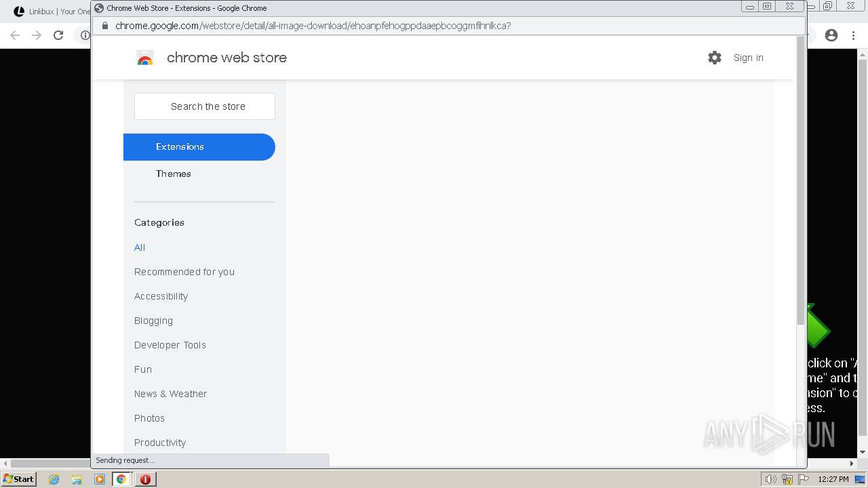868x488 pixels.
Task: Click the address bar URL of the popup window
Action: coord(313,26)
